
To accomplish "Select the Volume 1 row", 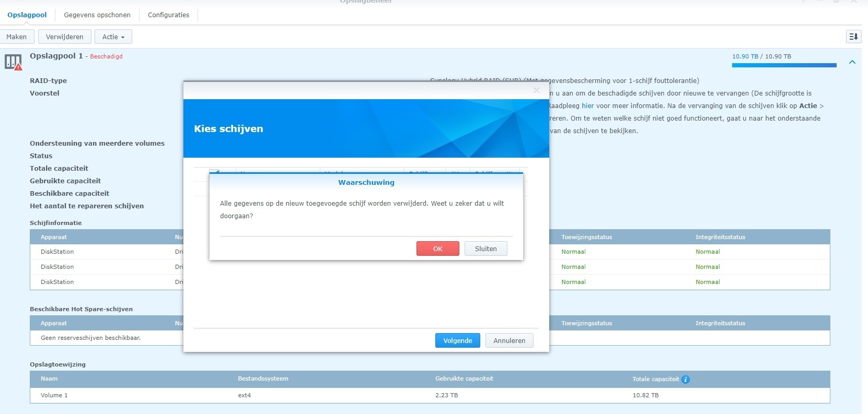I will coord(430,395).
